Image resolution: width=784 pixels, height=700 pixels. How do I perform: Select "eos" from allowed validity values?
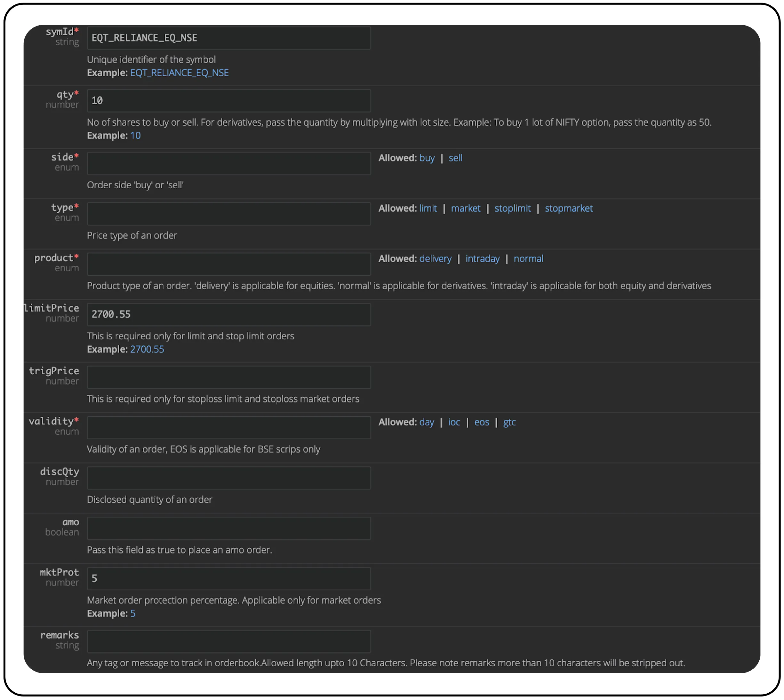(482, 422)
